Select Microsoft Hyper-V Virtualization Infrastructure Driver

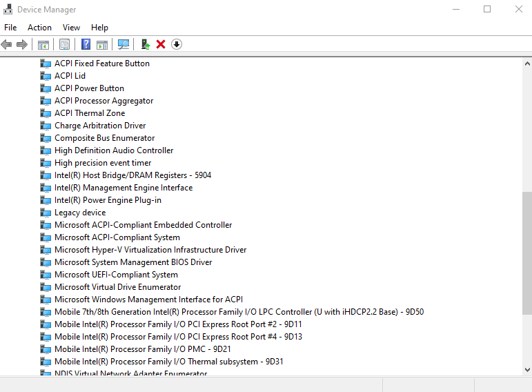tap(150, 250)
